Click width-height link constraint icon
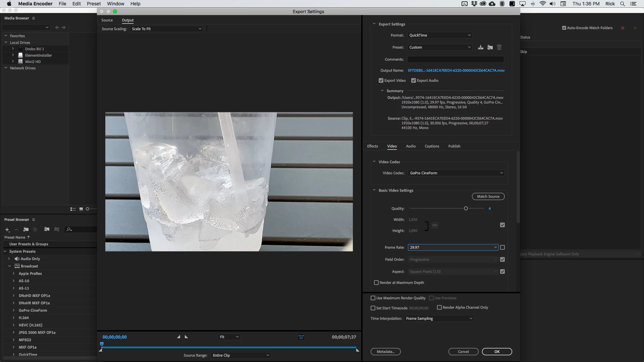The height and width of the screenshot is (362, 644). pos(435,225)
